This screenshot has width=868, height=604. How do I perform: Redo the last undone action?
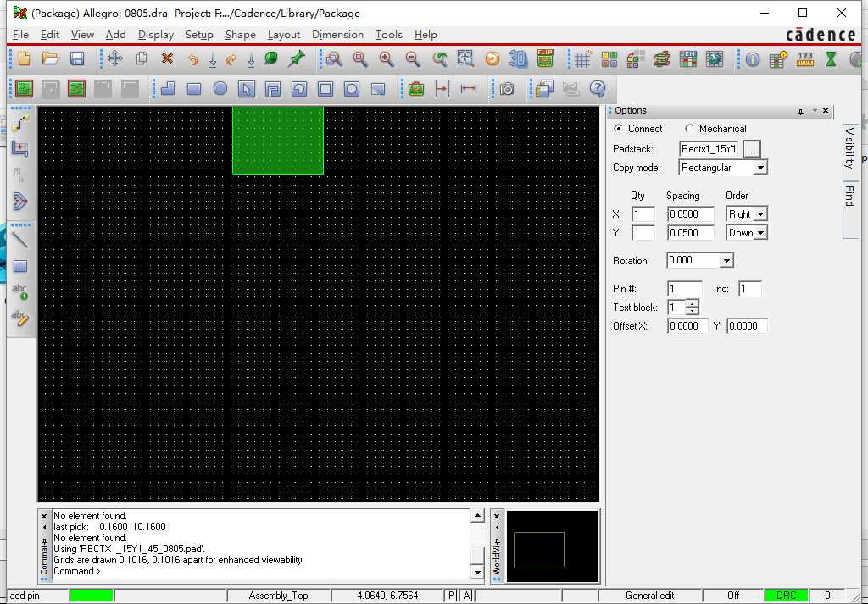(x=231, y=59)
